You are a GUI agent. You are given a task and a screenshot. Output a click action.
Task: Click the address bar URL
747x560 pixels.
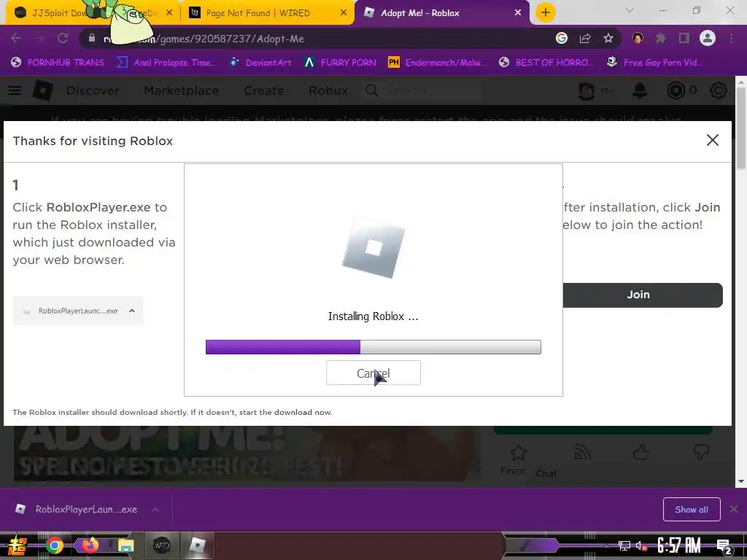click(x=204, y=39)
